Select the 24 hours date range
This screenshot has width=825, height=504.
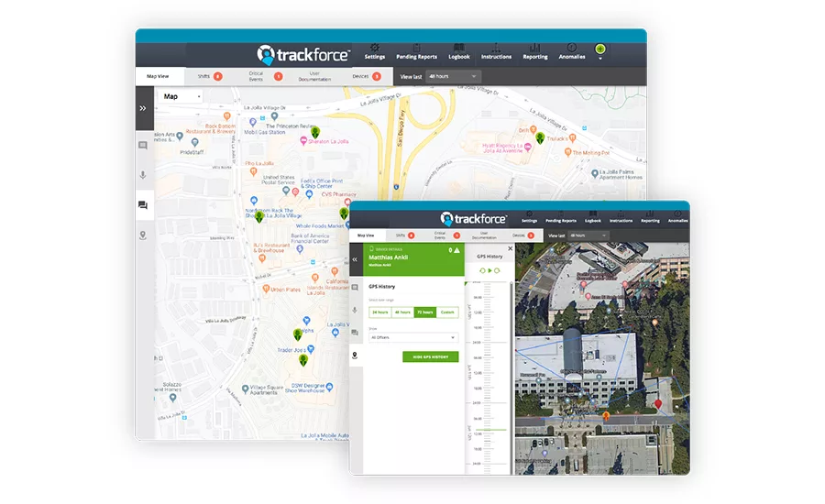click(379, 312)
